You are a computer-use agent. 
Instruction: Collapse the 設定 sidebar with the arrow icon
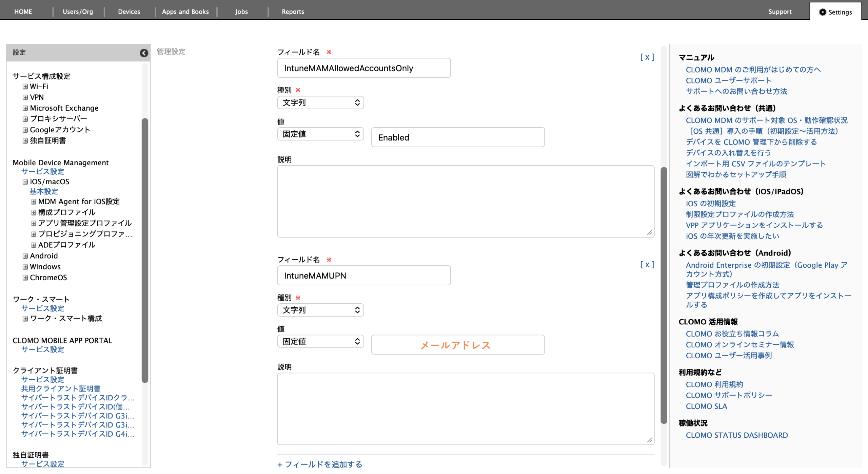point(144,53)
